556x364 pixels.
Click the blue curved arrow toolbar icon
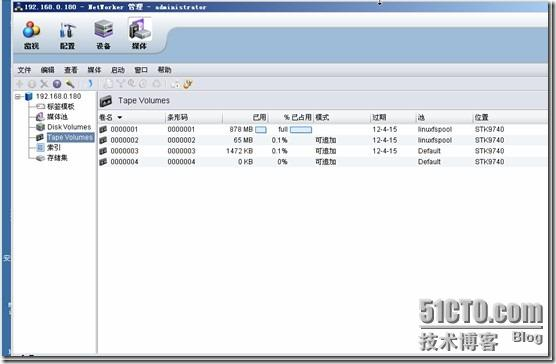tap(90, 84)
